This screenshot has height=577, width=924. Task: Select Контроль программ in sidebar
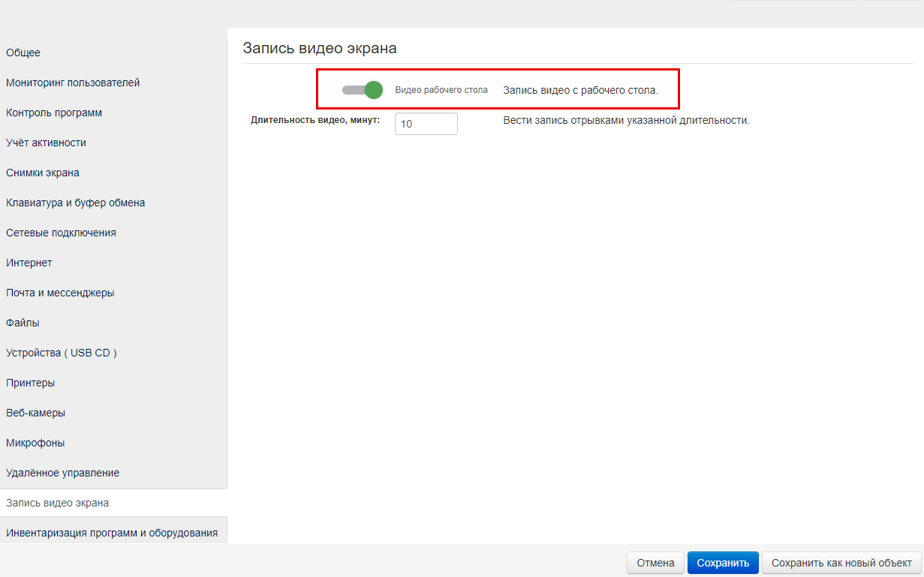54,113
